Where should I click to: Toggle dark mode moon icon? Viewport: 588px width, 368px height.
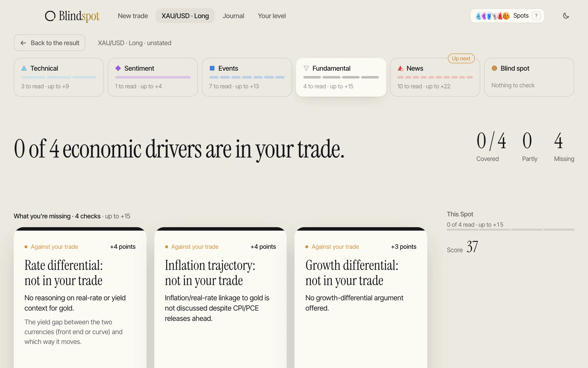click(566, 16)
